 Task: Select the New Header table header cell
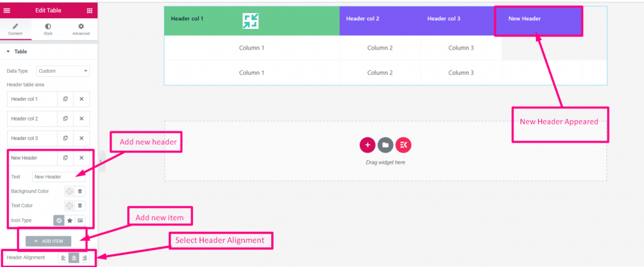[x=538, y=21]
